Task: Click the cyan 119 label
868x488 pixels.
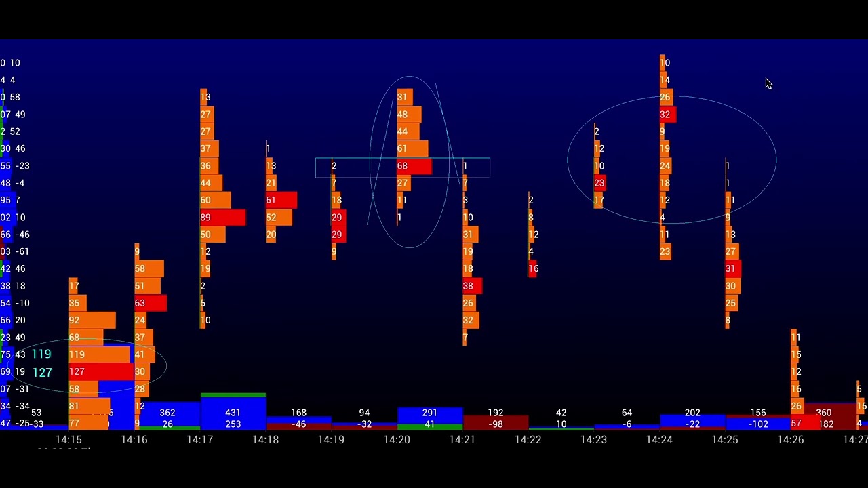Action: (x=41, y=354)
